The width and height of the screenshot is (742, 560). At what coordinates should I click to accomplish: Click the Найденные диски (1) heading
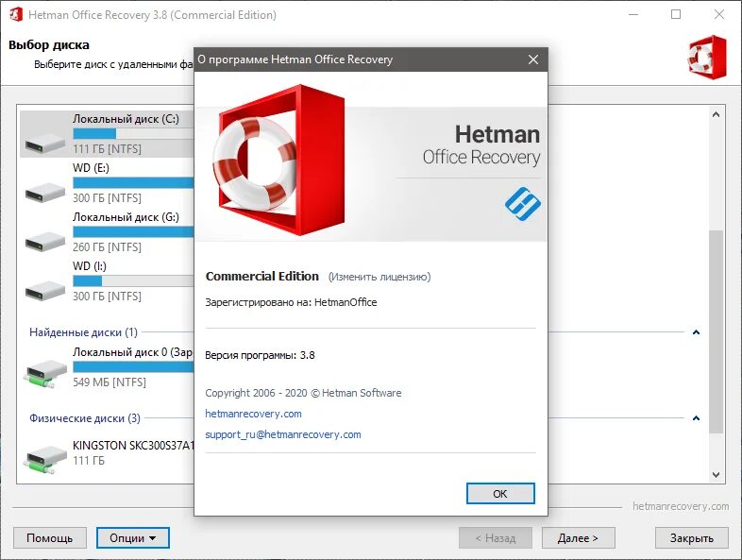(83, 332)
